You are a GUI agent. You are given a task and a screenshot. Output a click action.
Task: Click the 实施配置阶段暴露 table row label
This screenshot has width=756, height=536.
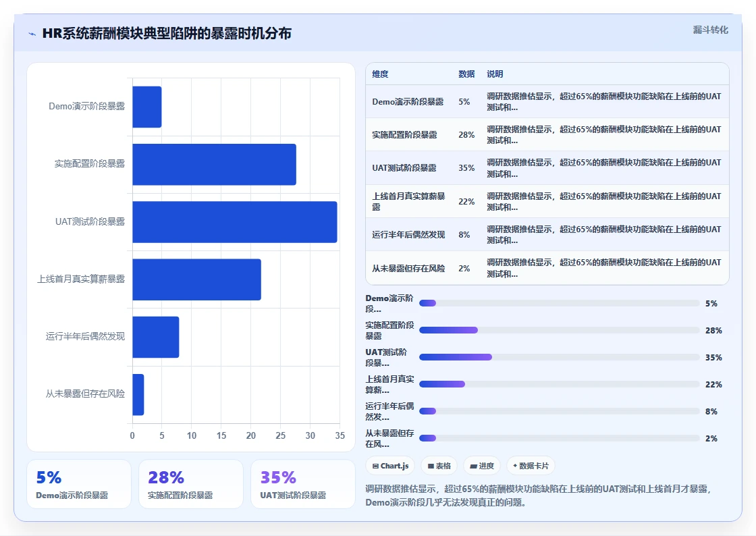tap(404, 135)
